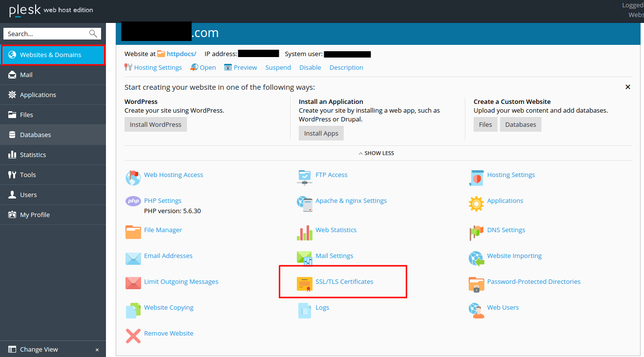Screen dimensions: 644x357
Task: Click the SSL/TLS Certificates icon
Action: pyautogui.click(x=305, y=283)
